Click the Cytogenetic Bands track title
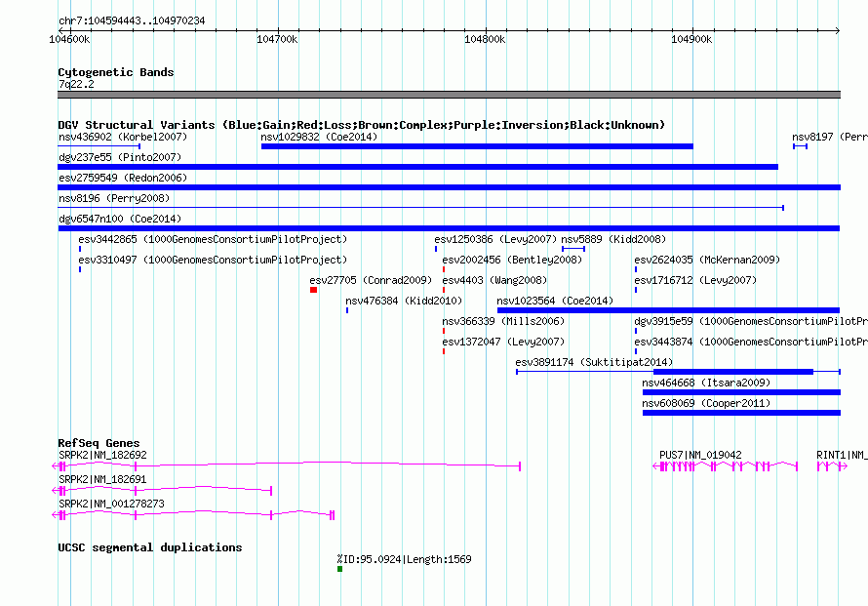Image resolution: width=868 pixels, height=606 pixels. 116,72
